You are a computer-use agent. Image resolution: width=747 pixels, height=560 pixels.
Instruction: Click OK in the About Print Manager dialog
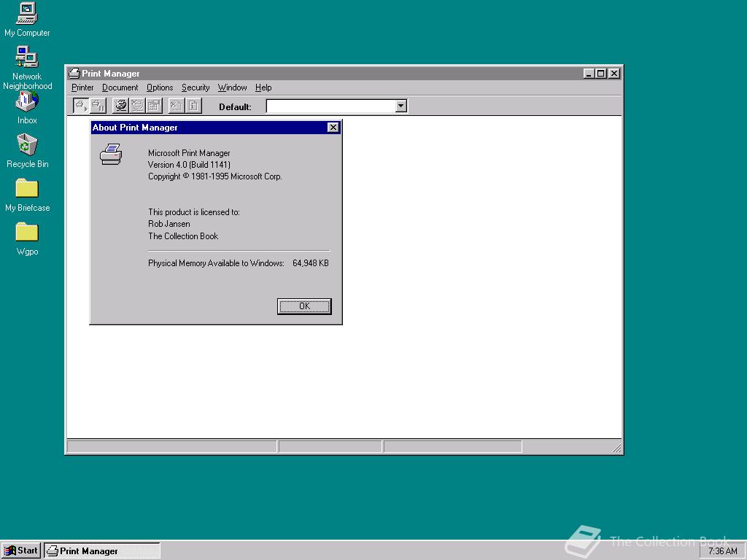click(x=304, y=306)
